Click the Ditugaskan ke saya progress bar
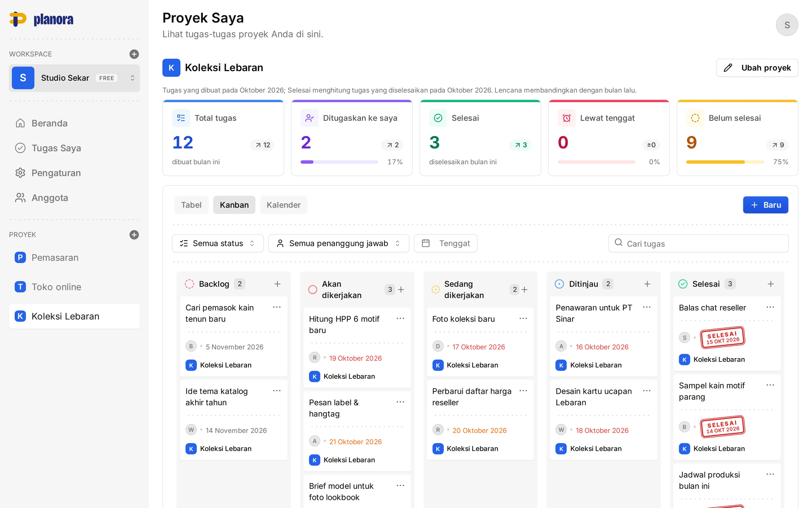812x508 pixels. (x=339, y=162)
